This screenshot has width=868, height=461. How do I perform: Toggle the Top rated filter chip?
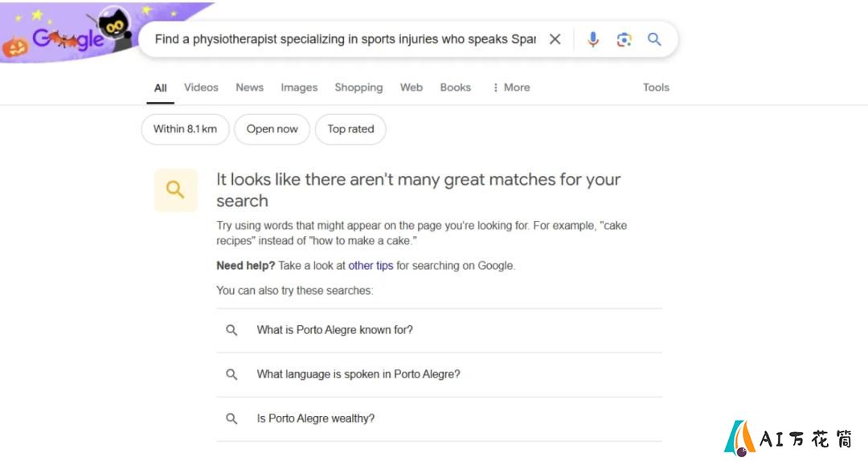[350, 129]
